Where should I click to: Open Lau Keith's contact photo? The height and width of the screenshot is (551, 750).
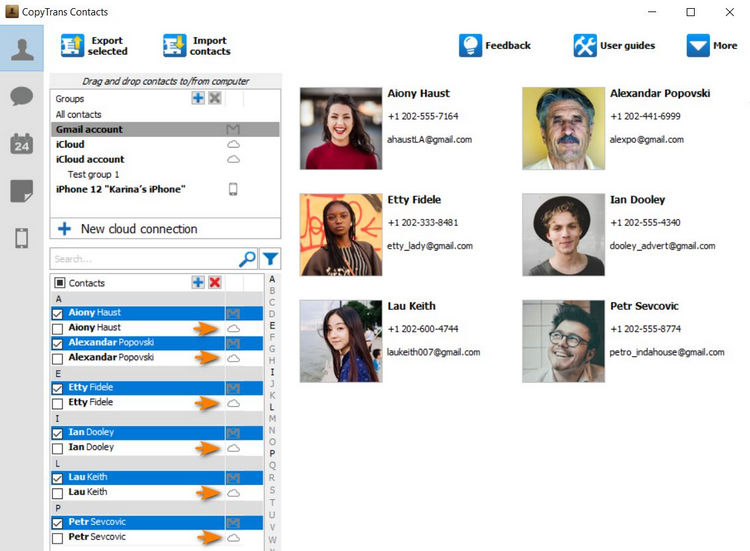(x=341, y=341)
